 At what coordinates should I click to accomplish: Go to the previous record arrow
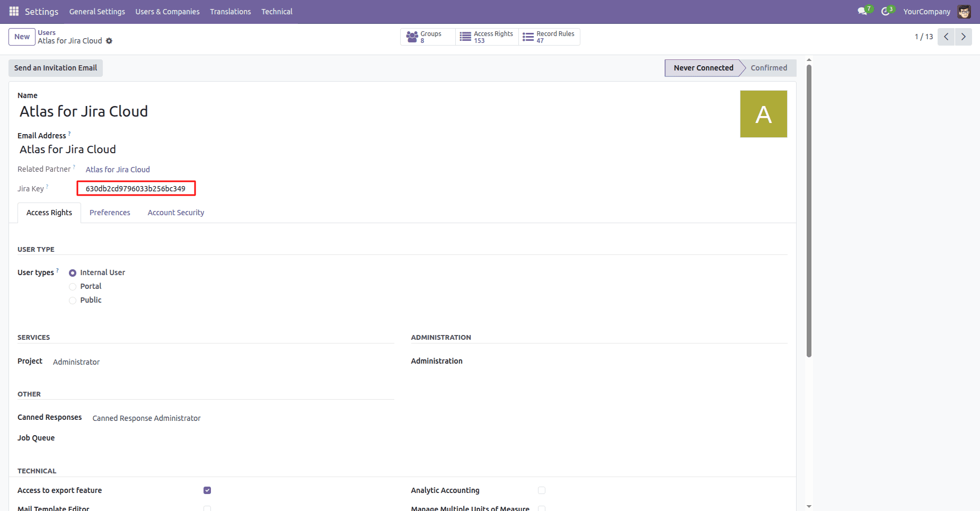point(946,37)
